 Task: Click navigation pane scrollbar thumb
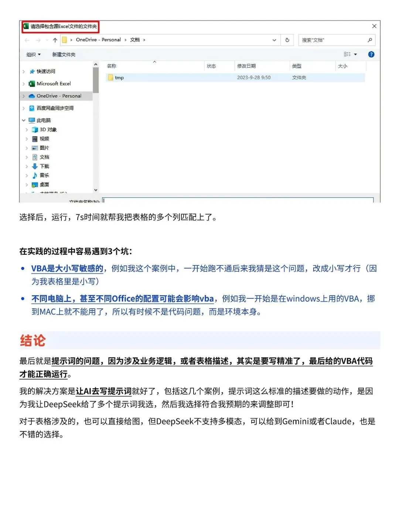(96, 80)
